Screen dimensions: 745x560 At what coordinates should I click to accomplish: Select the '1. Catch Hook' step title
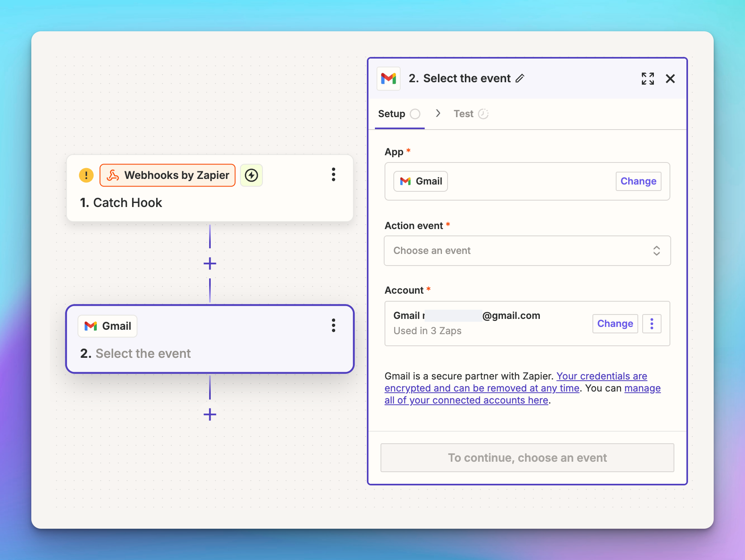pyautogui.click(x=121, y=203)
